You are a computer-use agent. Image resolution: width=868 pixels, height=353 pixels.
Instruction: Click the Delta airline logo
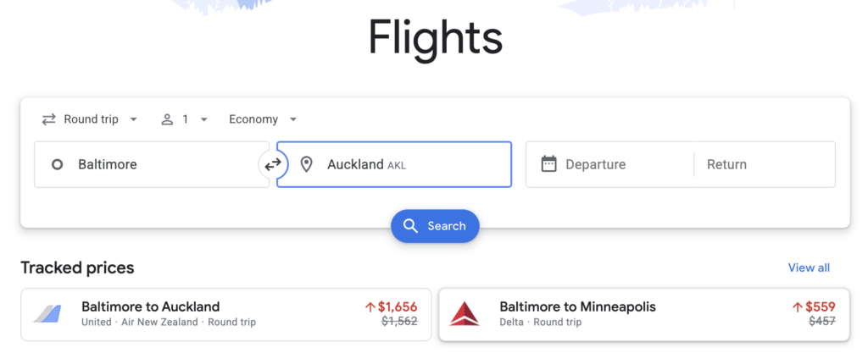point(465,314)
